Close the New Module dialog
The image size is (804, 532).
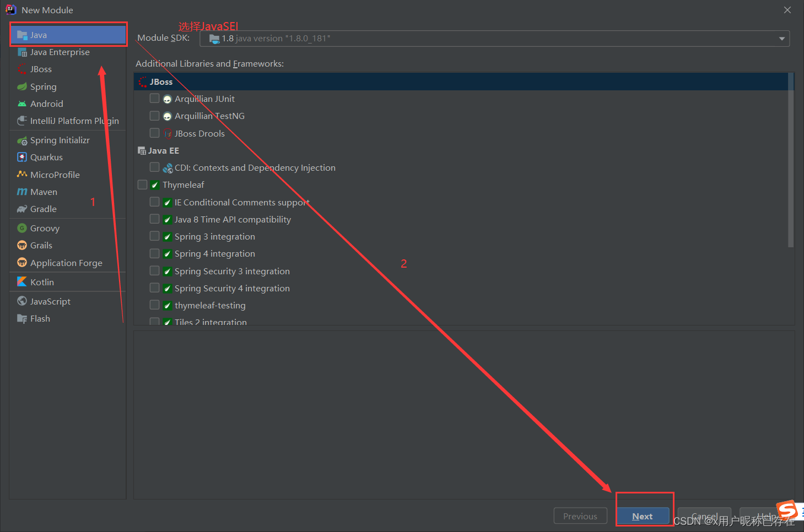pyautogui.click(x=787, y=10)
